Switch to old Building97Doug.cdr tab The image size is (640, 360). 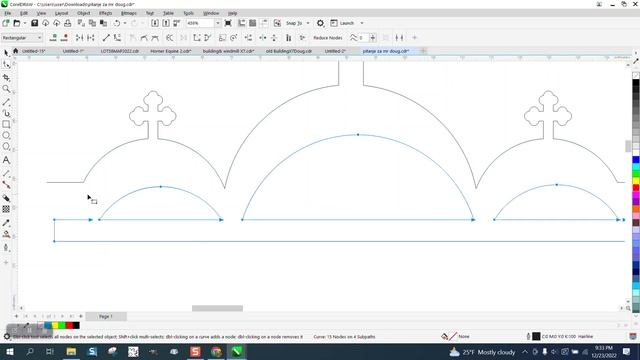pyautogui.click(x=289, y=51)
